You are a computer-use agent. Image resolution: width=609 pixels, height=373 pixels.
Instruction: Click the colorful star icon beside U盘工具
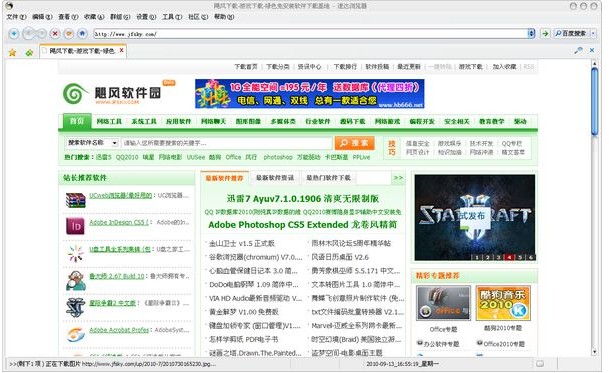[75, 253]
